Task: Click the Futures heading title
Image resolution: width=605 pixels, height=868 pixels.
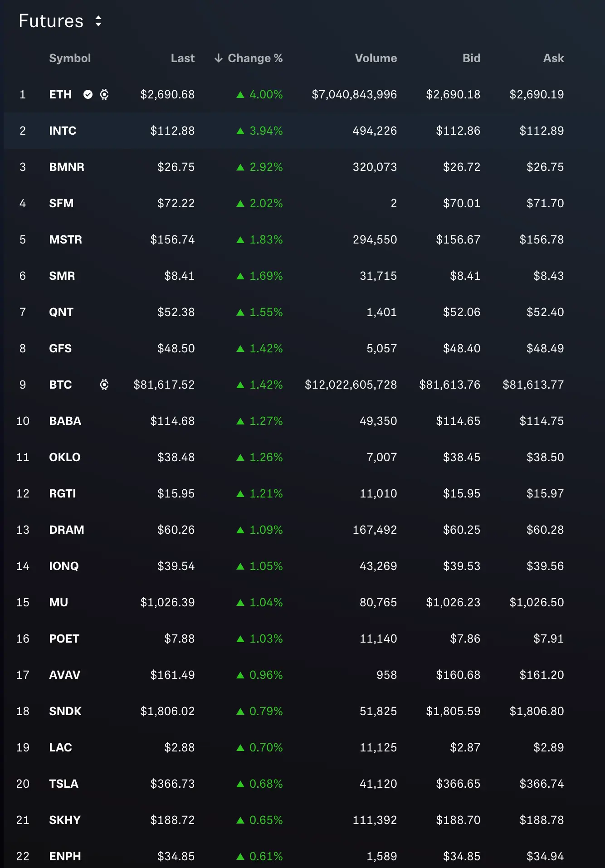Action: (x=51, y=21)
